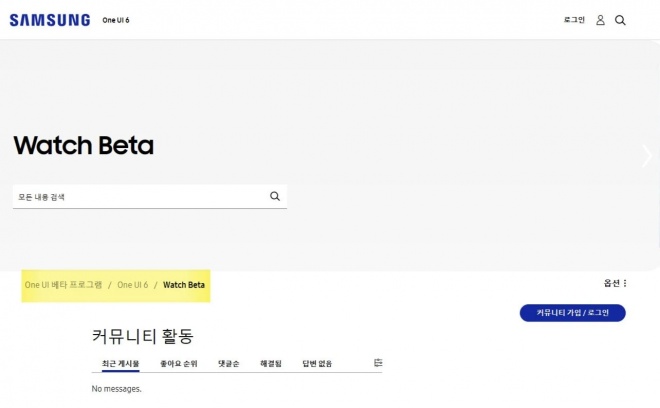The width and height of the screenshot is (660, 408).
Task: Click the 로그인 link in header
Action: pyautogui.click(x=574, y=20)
